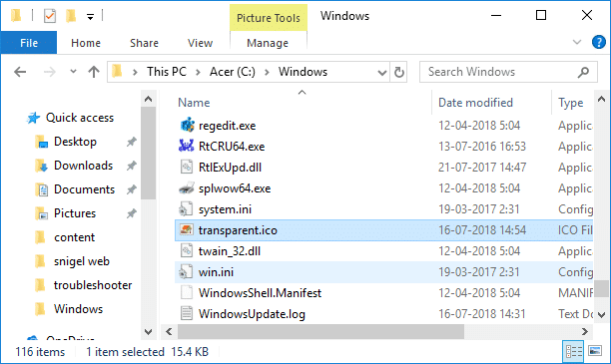Click the WindowsUpdate.log file icon

point(187,314)
